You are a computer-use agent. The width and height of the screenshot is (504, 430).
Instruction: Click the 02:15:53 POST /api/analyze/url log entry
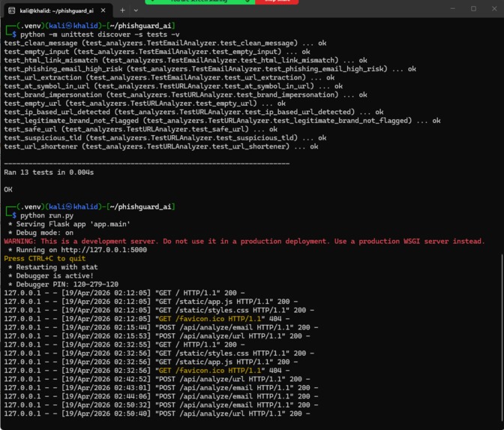click(x=157, y=336)
